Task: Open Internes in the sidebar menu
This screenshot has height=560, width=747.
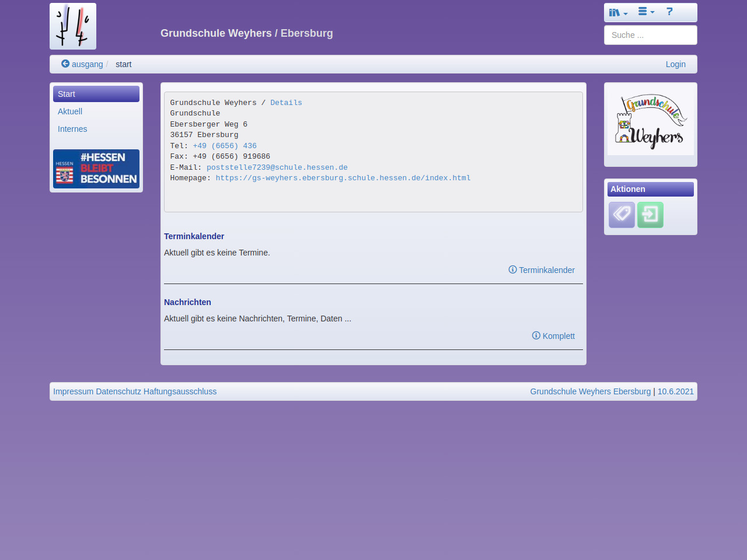Action: [72, 129]
